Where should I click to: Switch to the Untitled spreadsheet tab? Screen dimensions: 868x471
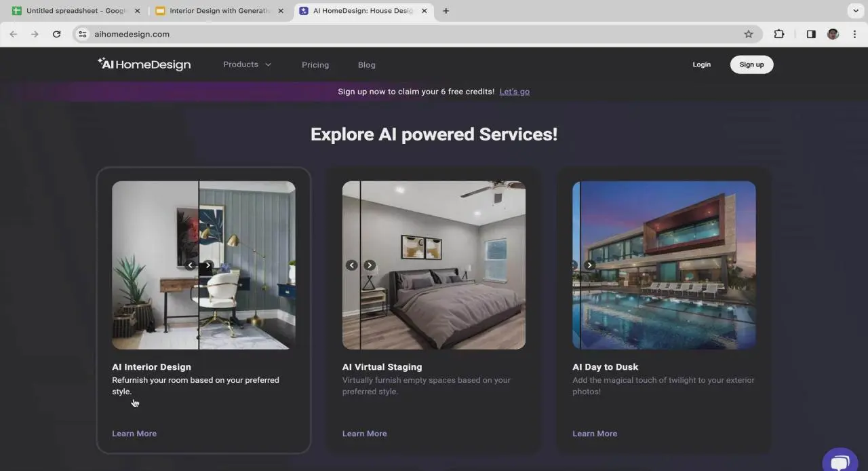point(75,11)
